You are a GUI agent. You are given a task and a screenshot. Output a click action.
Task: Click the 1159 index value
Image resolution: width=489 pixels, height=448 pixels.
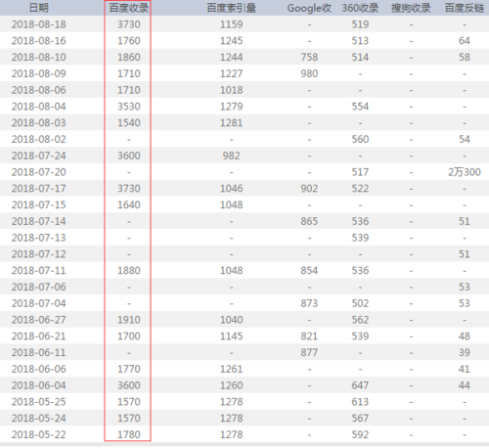(x=232, y=24)
